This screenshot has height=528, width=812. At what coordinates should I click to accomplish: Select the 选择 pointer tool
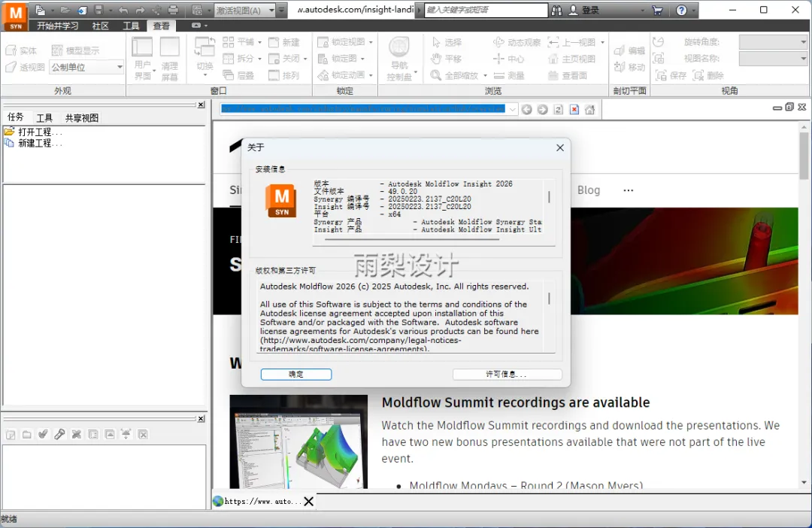click(446, 42)
